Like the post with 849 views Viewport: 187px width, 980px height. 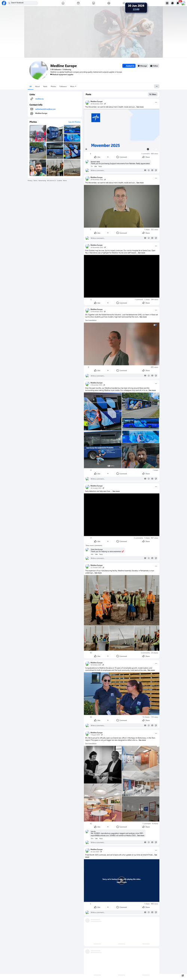[98, 157]
